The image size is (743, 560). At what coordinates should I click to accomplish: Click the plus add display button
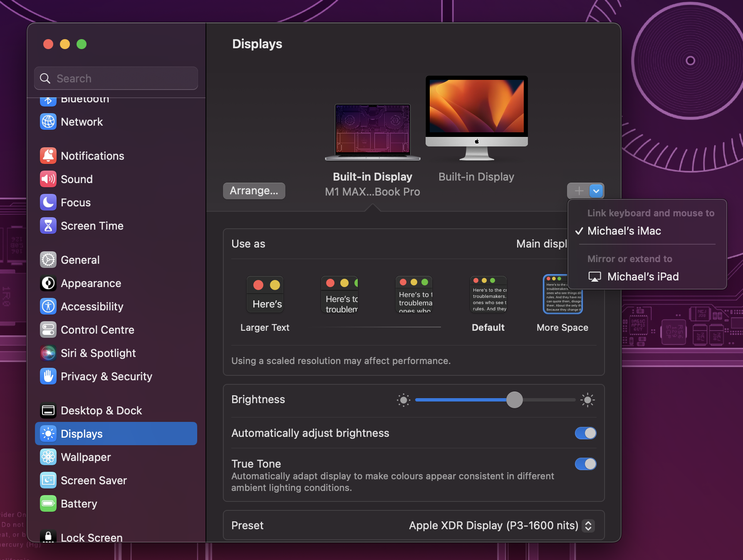tap(579, 191)
